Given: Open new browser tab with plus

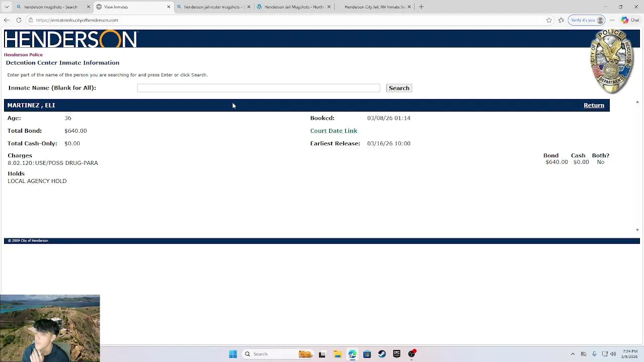Looking at the screenshot, I should (x=421, y=7).
